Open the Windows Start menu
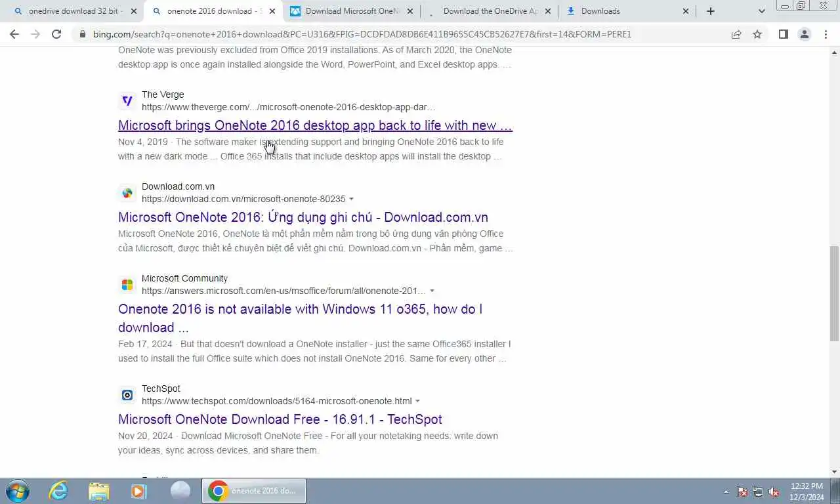 (x=18, y=491)
